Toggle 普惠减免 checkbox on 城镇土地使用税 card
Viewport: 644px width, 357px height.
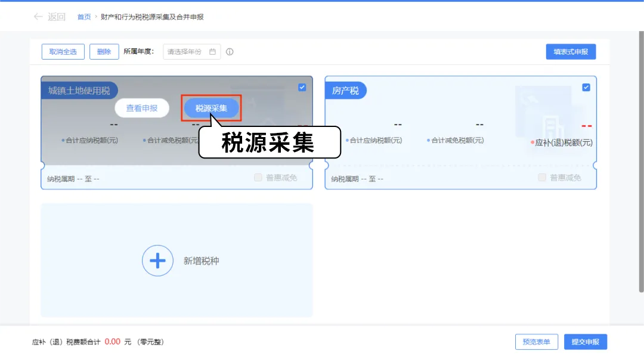pyautogui.click(x=258, y=177)
